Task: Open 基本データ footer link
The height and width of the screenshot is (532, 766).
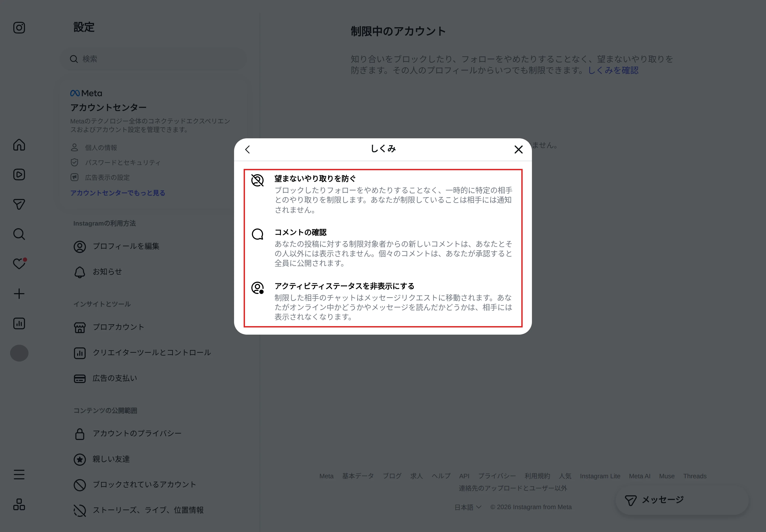Action: click(358, 476)
